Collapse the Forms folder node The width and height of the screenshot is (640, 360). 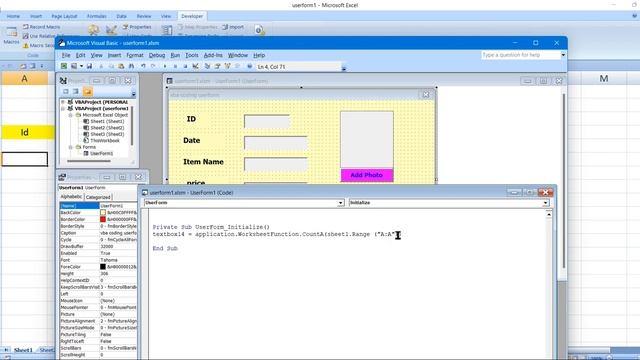[x=71, y=147]
